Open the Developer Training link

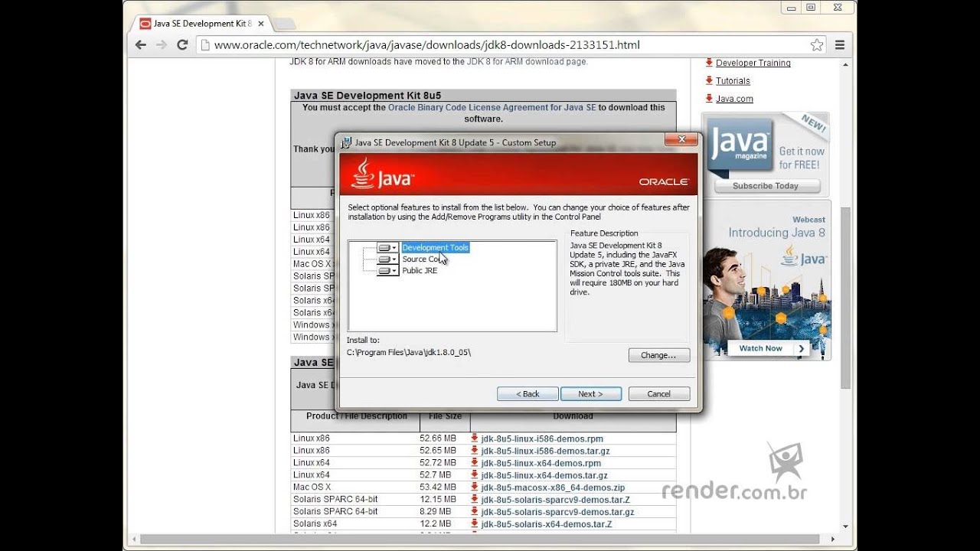pos(753,64)
